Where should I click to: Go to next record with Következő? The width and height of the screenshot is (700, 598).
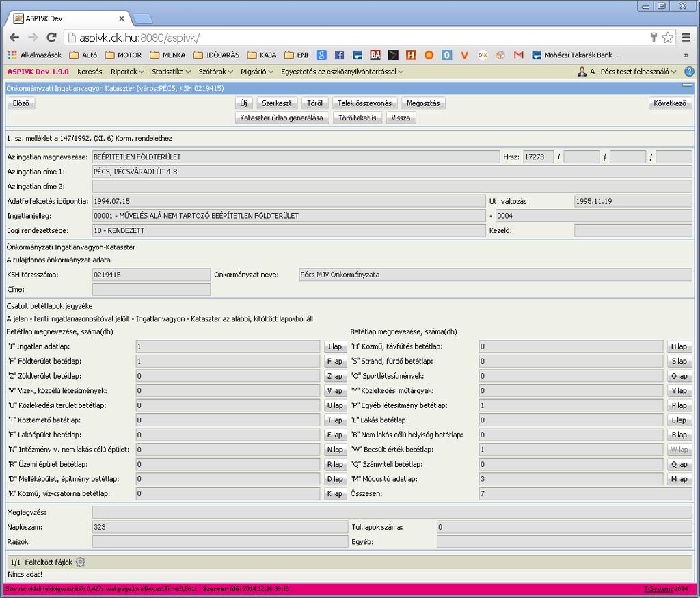point(670,103)
